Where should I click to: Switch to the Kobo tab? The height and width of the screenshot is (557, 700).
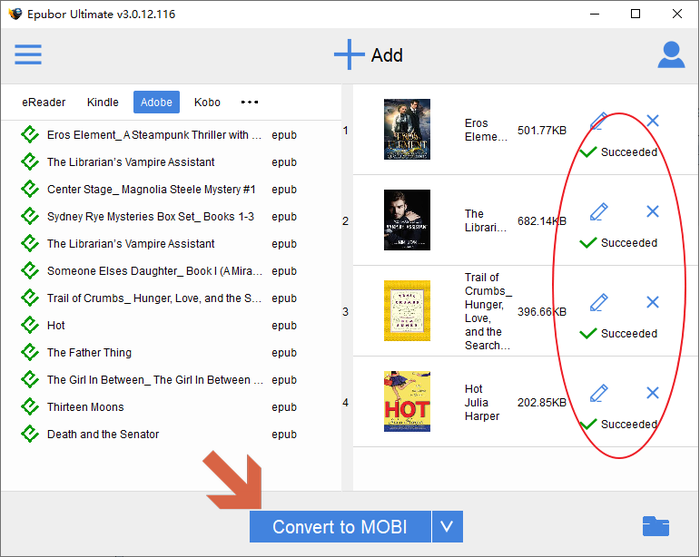207,102
